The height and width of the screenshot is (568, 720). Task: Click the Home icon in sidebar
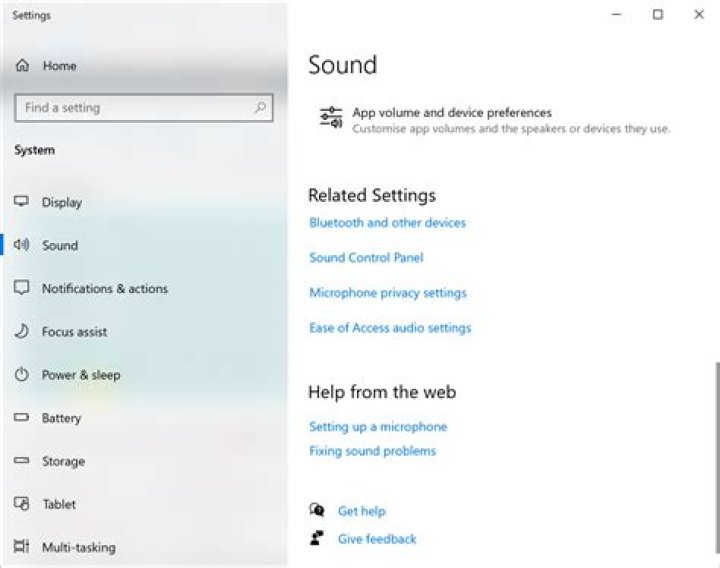22,66
